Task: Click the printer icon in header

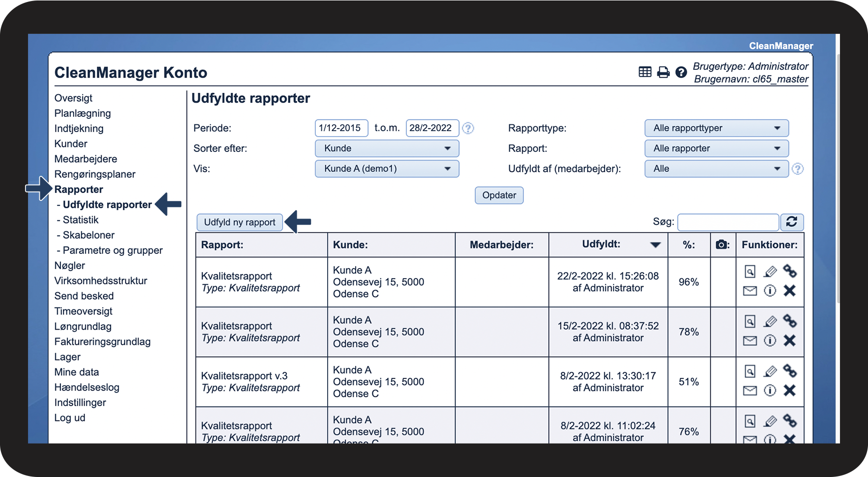Action: [663, 72]
